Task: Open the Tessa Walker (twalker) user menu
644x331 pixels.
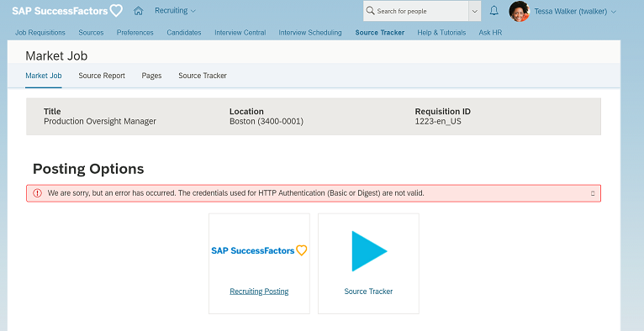Action: click(575, 12)
